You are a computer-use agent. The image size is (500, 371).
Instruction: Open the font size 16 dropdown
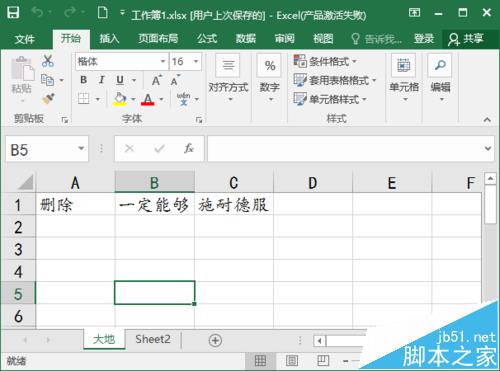pos(196,61)
